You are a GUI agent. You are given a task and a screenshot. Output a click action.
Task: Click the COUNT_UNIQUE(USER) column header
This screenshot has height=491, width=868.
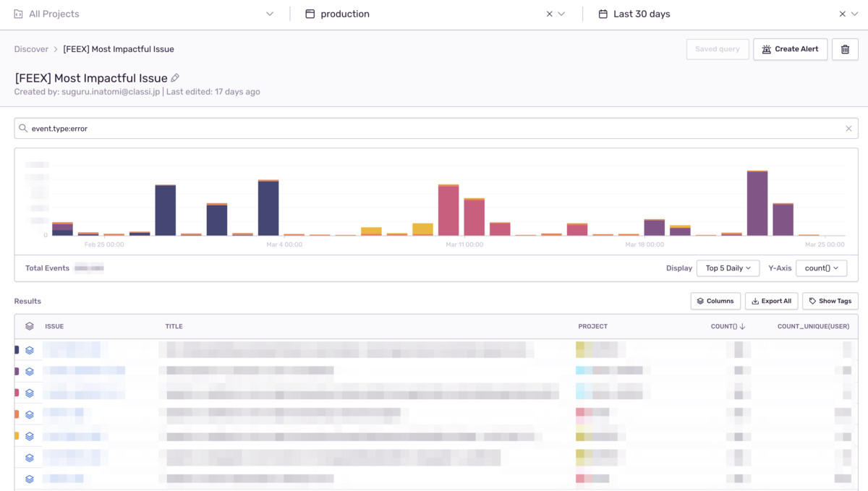pyautogui.click(x=813, y=327)
